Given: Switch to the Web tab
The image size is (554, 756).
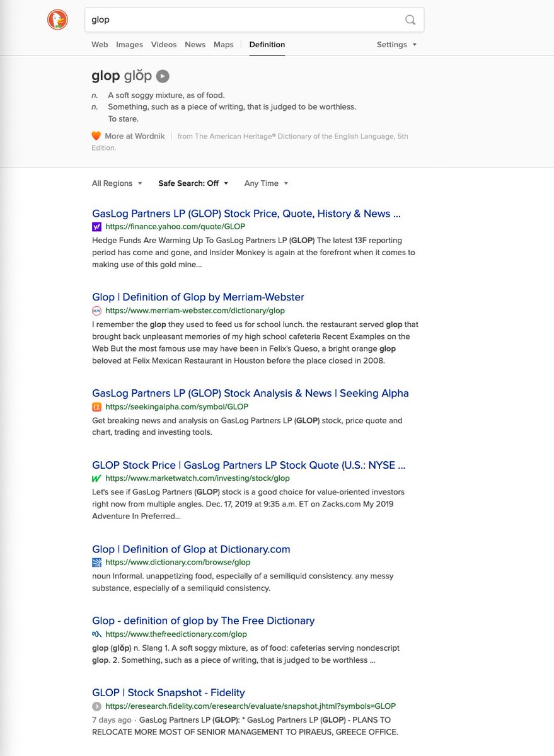Looking at the screenshot, I should click(100, 45).
